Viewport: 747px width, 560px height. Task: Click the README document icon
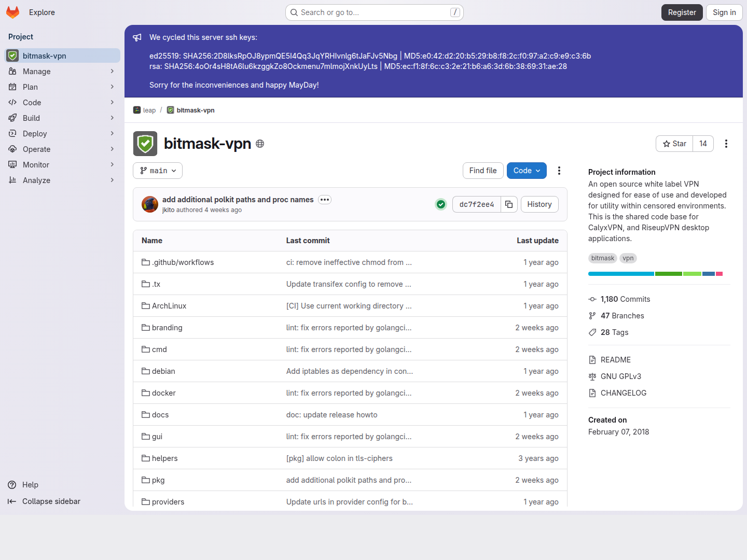(592, 360)
